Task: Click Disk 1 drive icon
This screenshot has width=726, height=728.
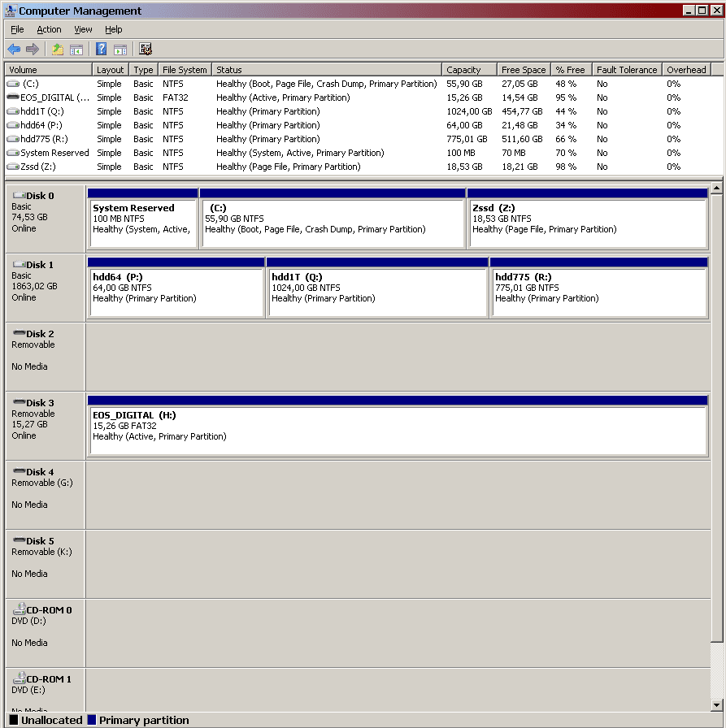Action: [x=19, y=264]
